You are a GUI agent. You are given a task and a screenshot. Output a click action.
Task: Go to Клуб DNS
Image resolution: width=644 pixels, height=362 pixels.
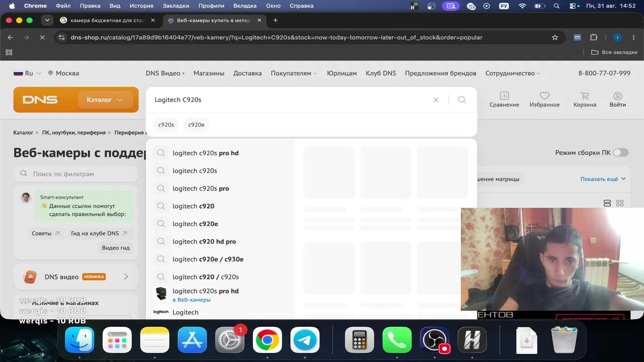point(381,73)
